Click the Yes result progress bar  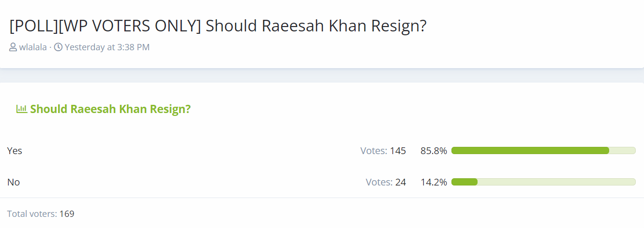pyautogui.click(x=543, y=151)
